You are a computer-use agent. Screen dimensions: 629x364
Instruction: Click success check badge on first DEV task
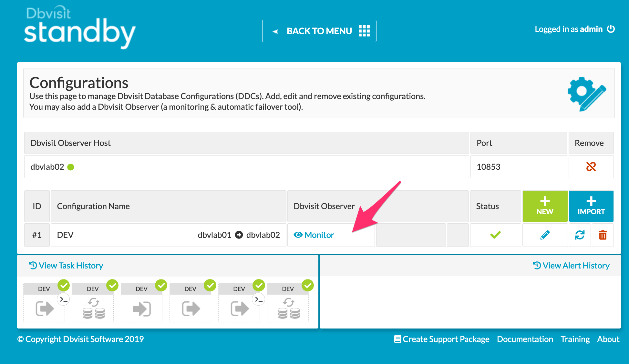coord(64,285)
